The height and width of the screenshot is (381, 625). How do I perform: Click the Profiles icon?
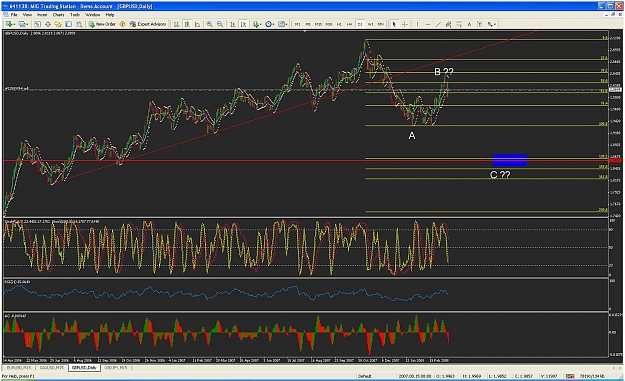pos(21,24)
